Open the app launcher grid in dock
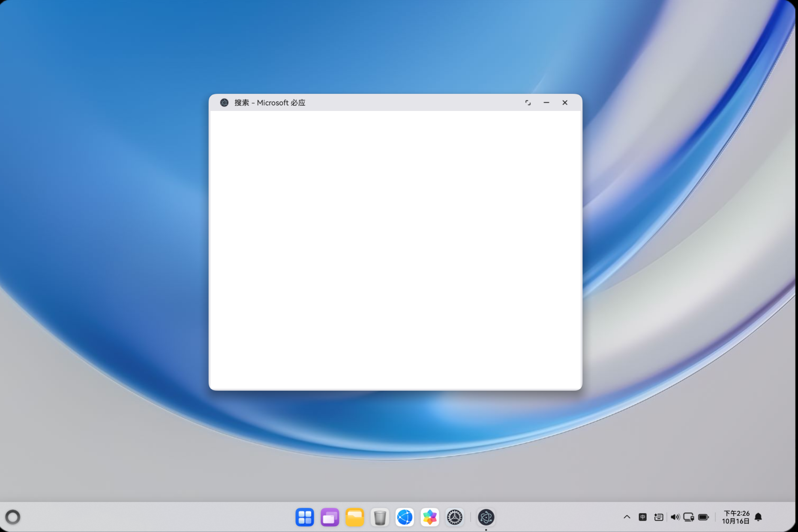 pos(305,517)
